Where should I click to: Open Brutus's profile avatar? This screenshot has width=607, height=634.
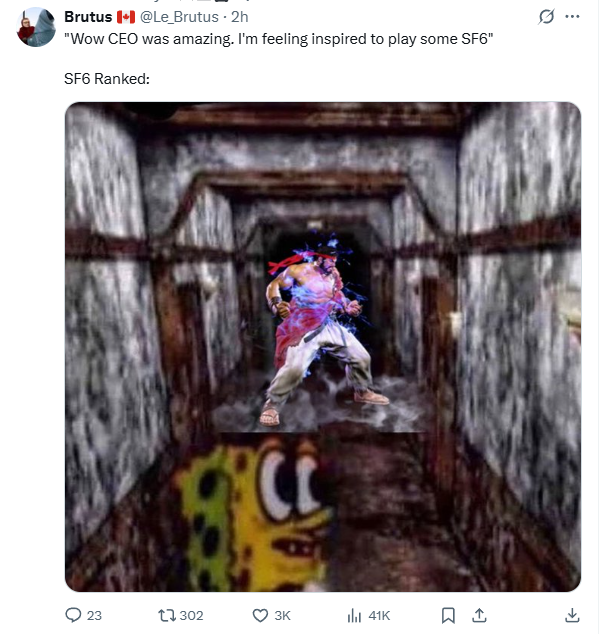click(36, 27)
